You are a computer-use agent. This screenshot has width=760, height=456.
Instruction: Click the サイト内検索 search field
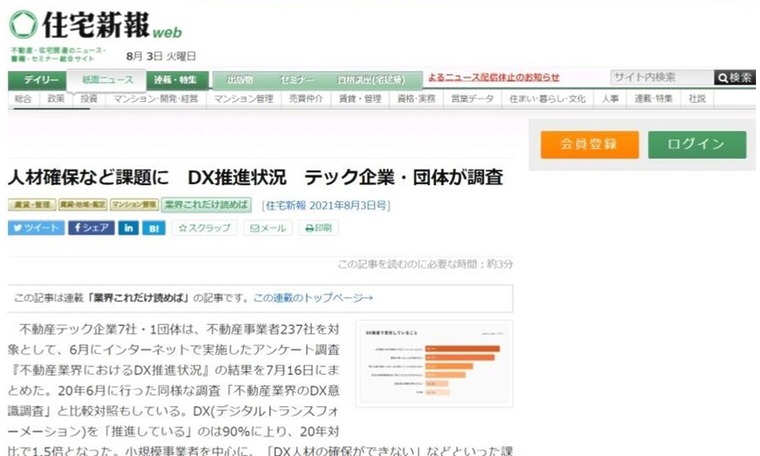pyautogui.click(x=660, y=78)
